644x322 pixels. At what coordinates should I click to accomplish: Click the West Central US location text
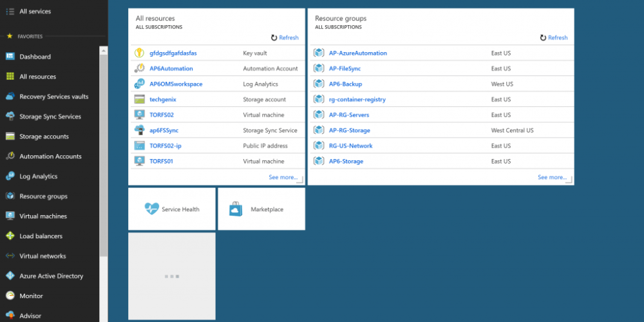tap(512, 131)
